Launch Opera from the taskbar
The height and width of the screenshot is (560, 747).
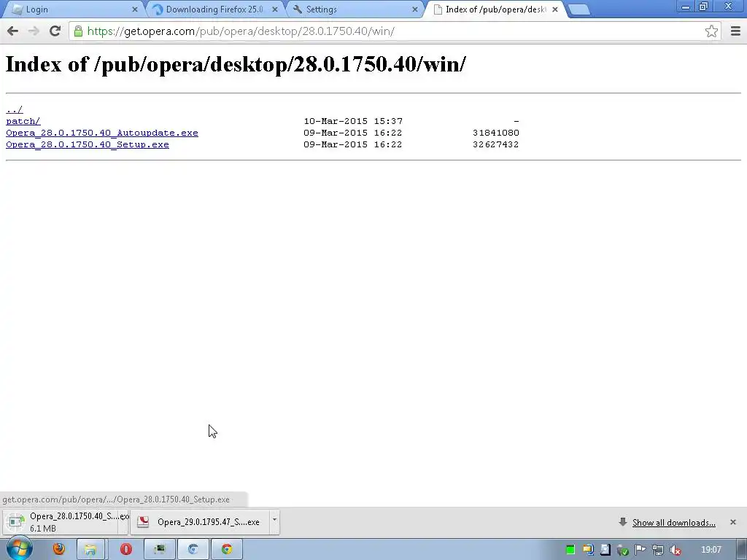tap(125, 550)
